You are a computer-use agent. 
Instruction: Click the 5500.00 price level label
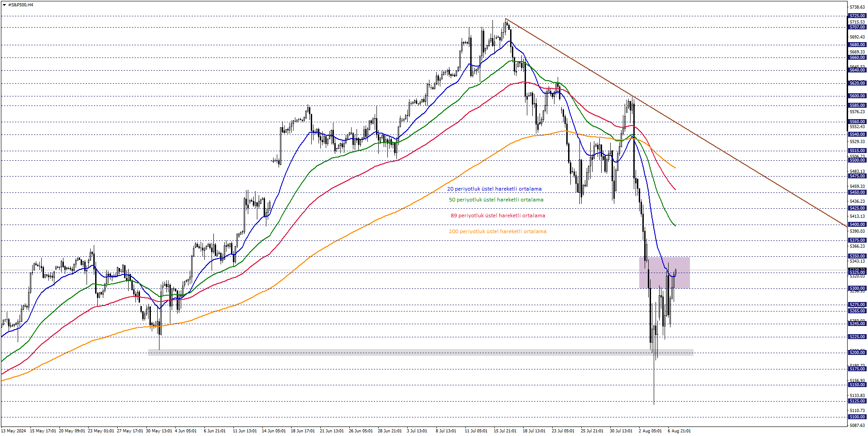[x=857, y=160]
